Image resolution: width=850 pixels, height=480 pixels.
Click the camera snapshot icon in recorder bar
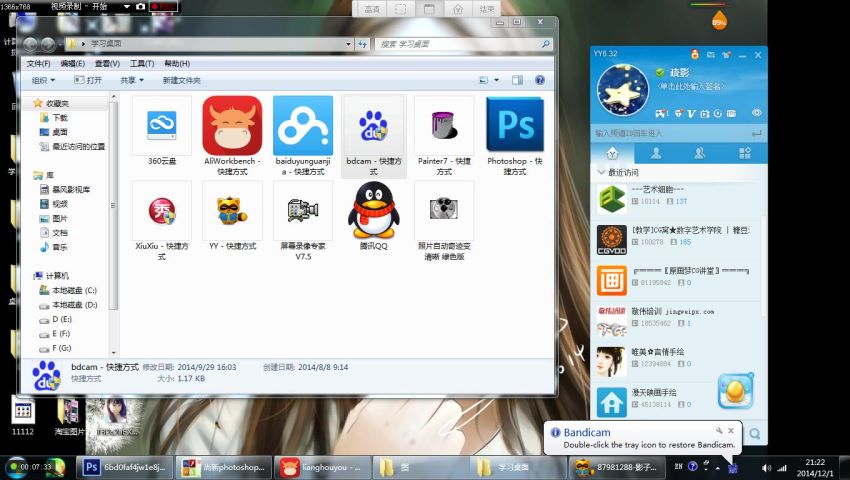click(x=140, y=7)
